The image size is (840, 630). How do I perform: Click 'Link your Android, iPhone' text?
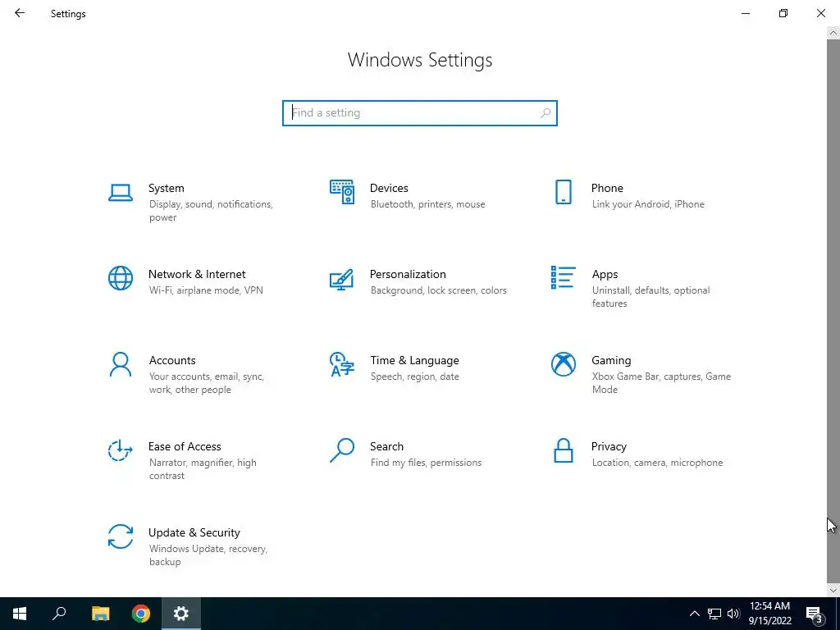click(648, 204)
